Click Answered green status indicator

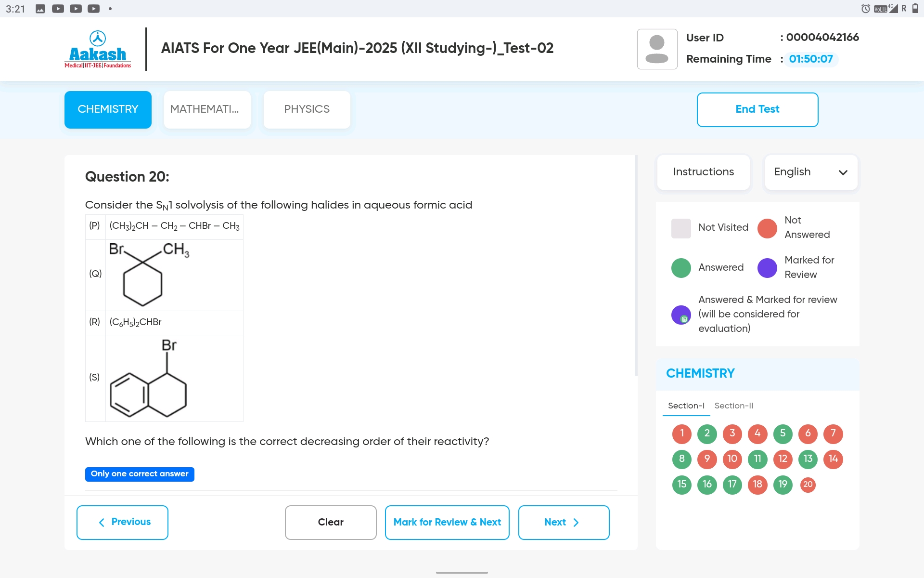coord(681,267)
